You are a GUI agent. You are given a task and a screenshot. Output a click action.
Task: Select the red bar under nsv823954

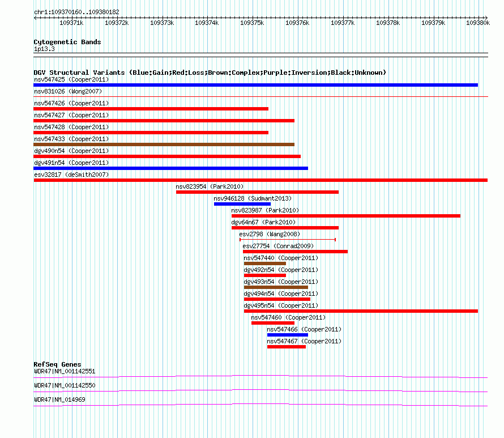click(x=257, y=192)
